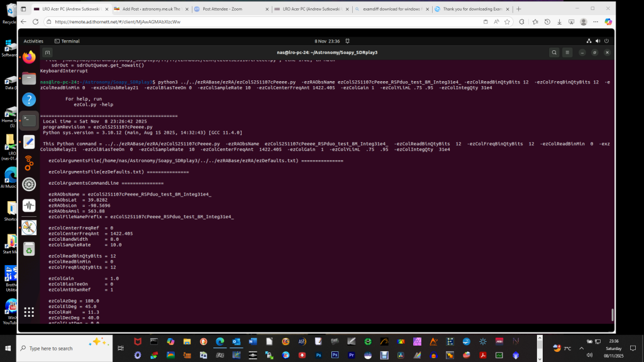Open the Trash icon in the dock

click(29, 250)
